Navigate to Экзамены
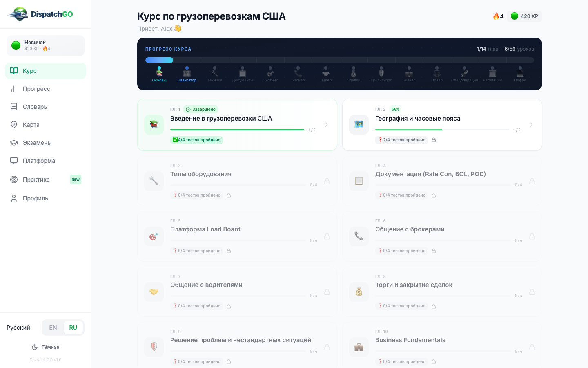The height and width of the screenshot is (368, 588). 45,143
